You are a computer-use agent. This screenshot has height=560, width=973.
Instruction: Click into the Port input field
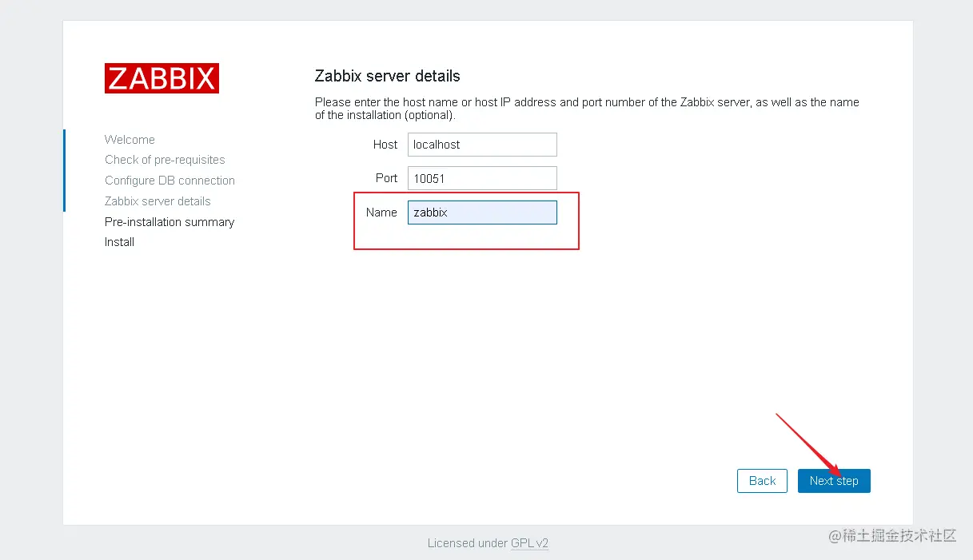[x=482, y=178]
